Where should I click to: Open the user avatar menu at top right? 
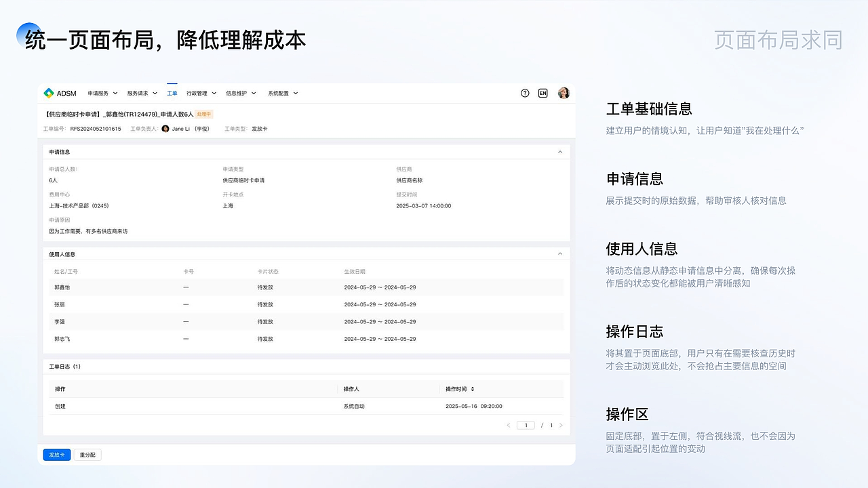point(564,93)
